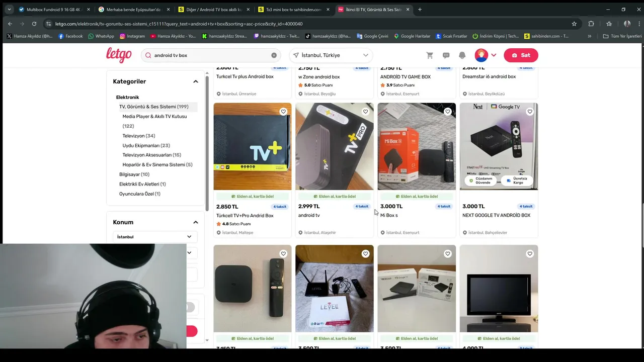This screenshot has width=644, height=362.
Task: Select Media Player & Akıllı TV Kutusu category
Action: (x=154, y=121)
